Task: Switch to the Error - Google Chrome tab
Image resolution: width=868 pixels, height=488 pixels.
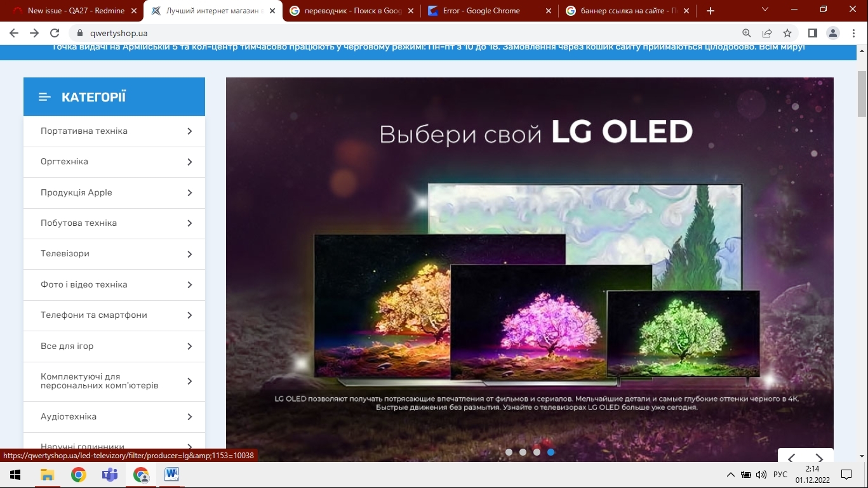Action: (489, 11)
